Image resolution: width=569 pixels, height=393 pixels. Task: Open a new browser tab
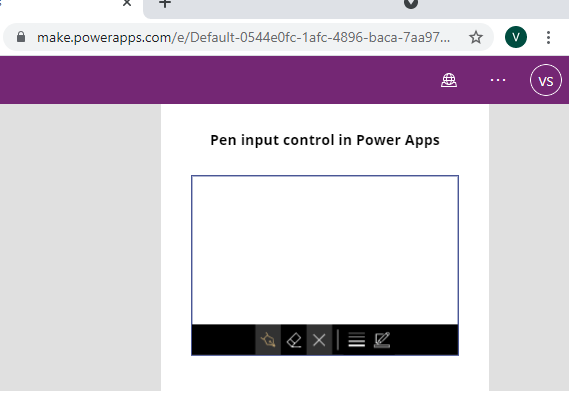[165, 3]
